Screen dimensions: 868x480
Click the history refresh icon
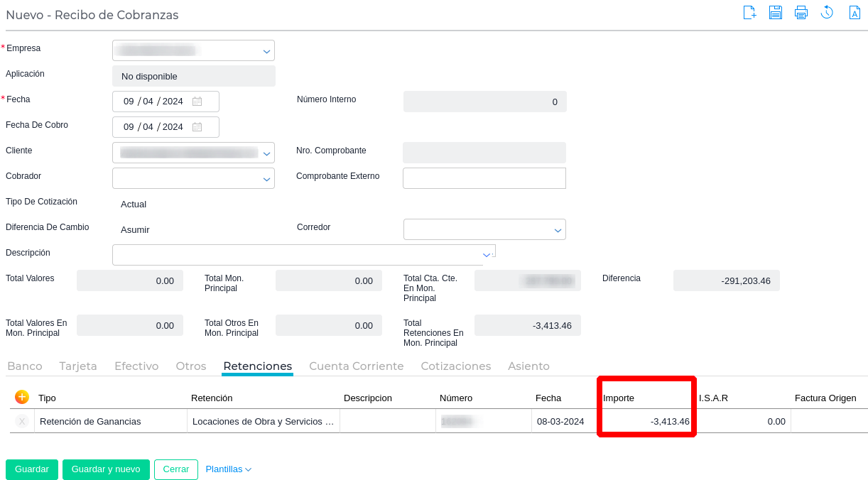827,13
